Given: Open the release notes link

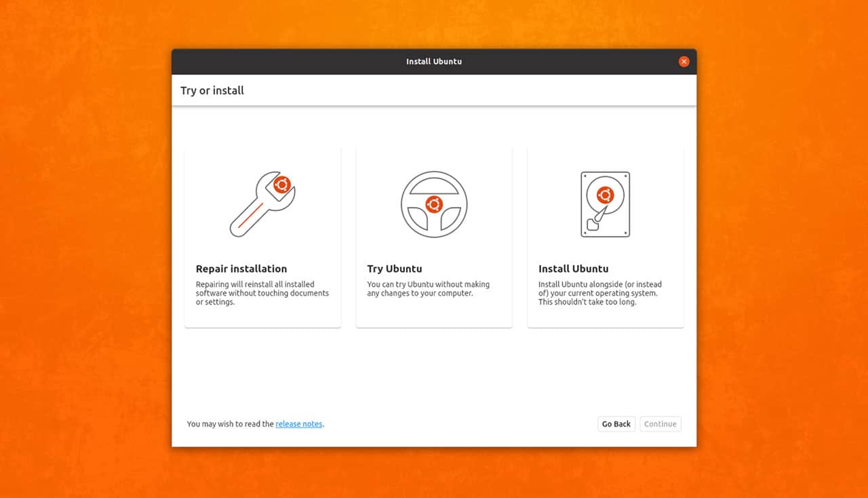Looking at the screenshot, I should [299, 424].
